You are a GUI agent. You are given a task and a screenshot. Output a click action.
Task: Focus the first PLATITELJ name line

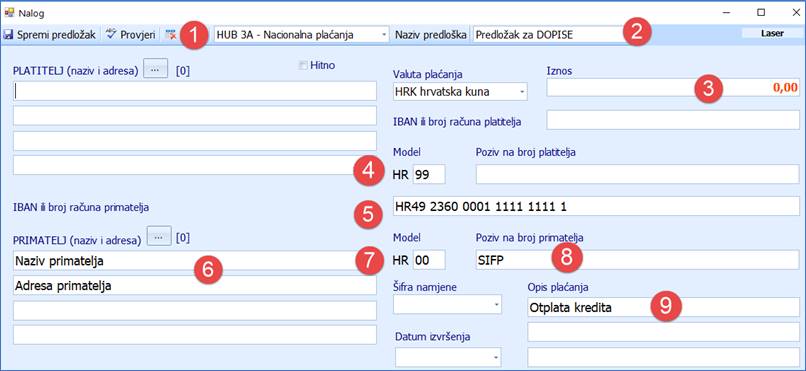click(x=195, y=90)
